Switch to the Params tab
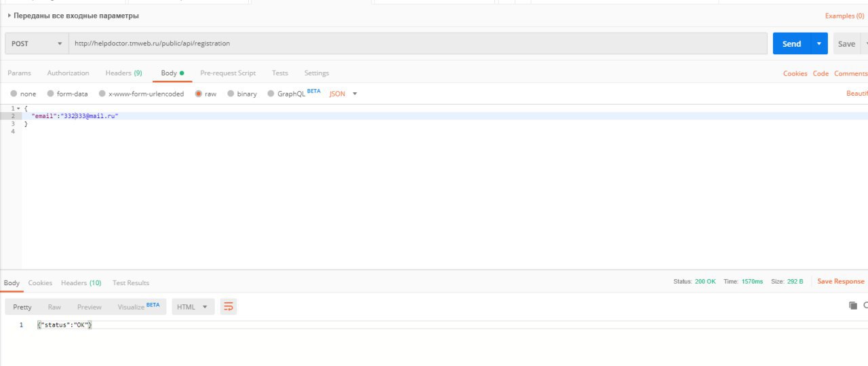868x366 pixels. pos(19,73)
